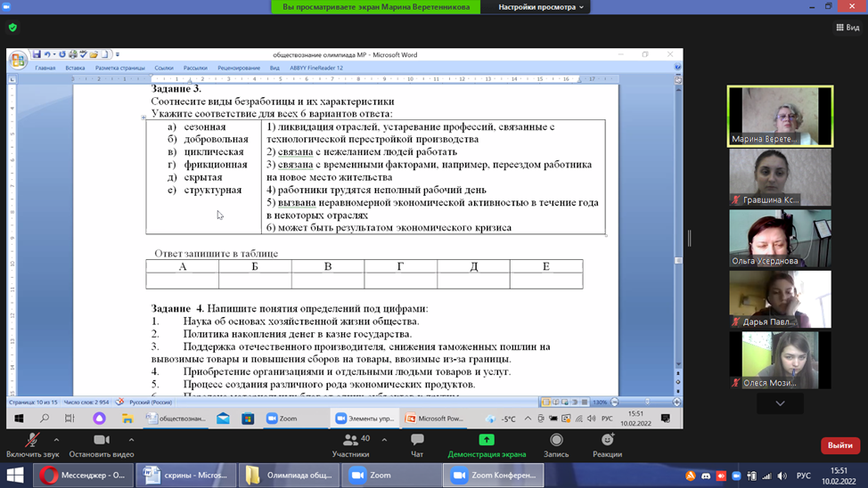Click the Microsoft Office round button
The height and width of the screenshot is (488, 868).
point(17,60)
